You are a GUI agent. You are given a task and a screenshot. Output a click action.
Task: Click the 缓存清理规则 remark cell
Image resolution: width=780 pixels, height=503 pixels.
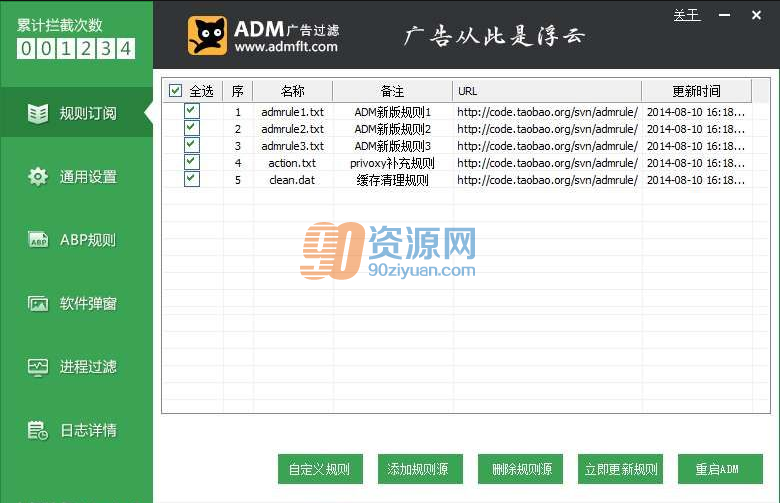pyautogui.click(x=392, y=180)
